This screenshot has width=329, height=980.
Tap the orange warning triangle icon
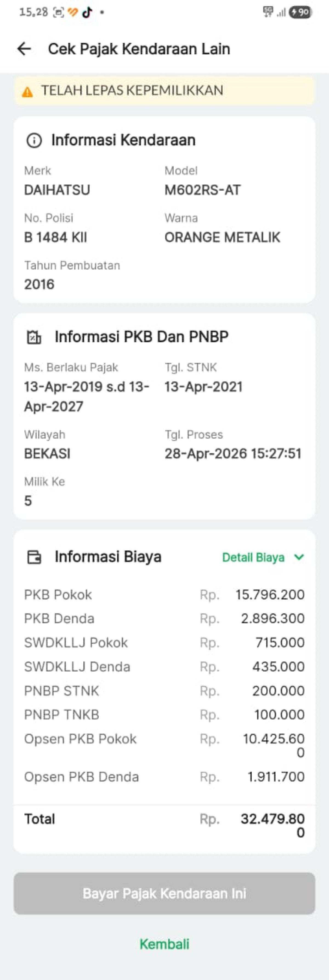[27, 92]
